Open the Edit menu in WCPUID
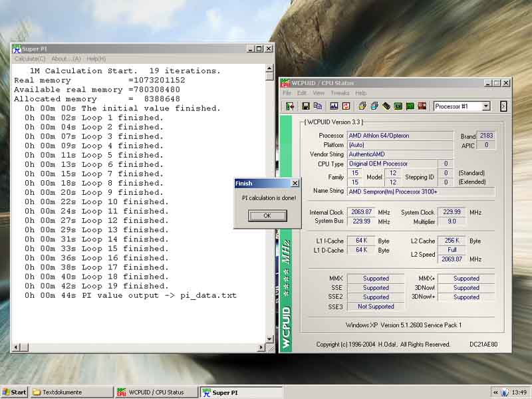 (x=301, y=93)
